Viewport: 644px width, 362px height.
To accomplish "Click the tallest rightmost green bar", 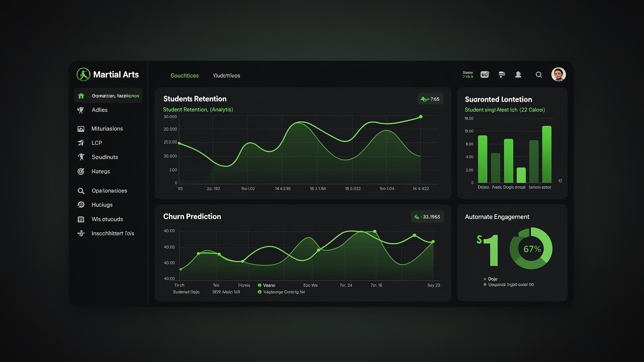I will tap(547, 155).
